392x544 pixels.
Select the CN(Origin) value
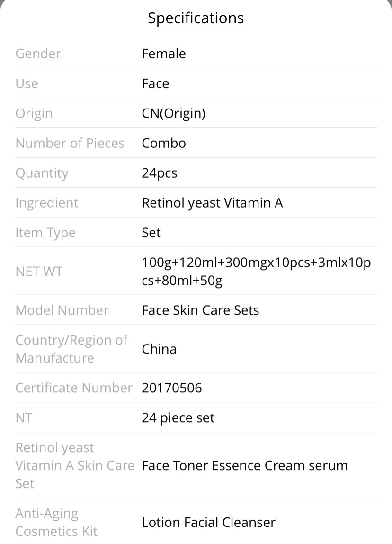(x=174, y=114)
